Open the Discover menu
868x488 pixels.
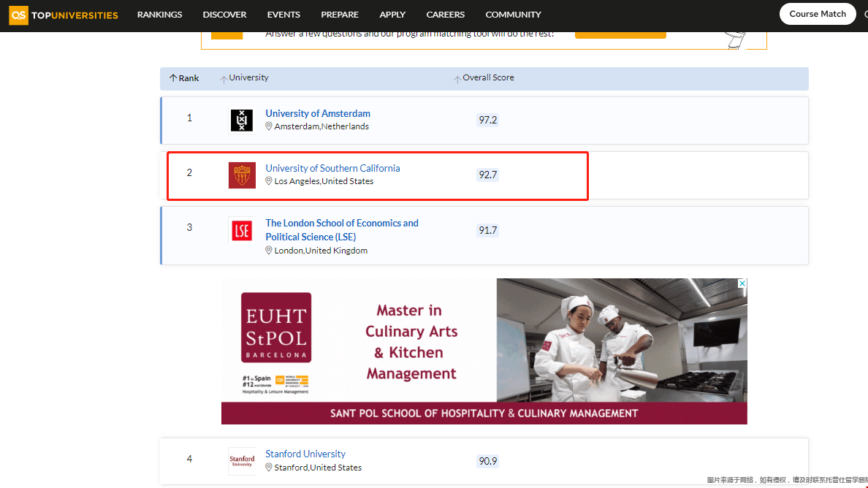pyautogui.click(x=224, y=15)
